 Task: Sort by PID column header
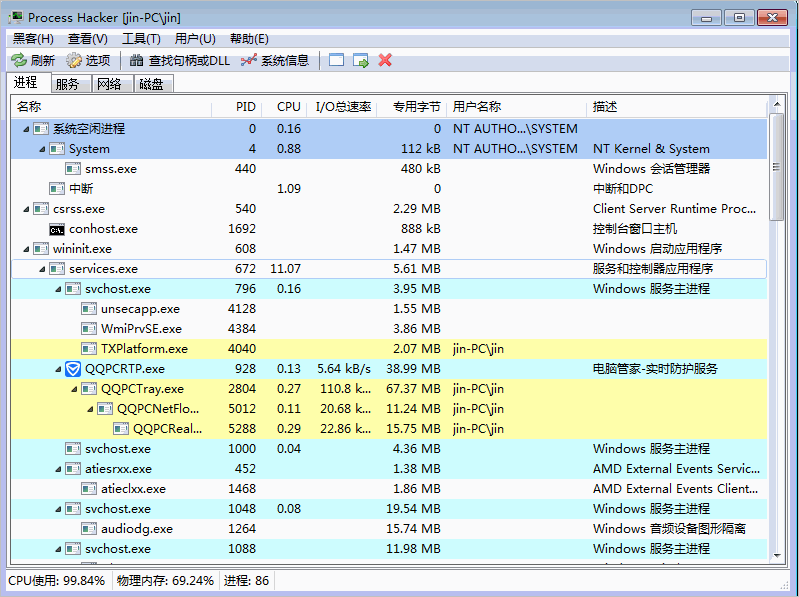pyautogui.click(x=236, y=107)
